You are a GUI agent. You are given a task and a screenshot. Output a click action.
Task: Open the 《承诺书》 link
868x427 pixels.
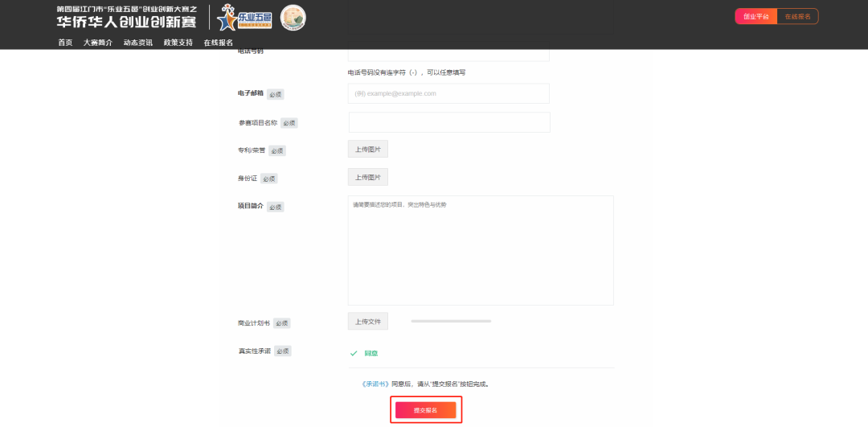[x=375, y=384]
